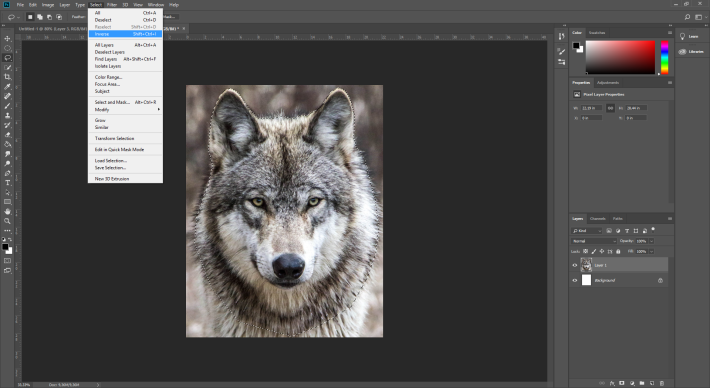Screen dimensions: 710x388
Task: Open the Color panel options menu
Action: click(x=670, y=33)
